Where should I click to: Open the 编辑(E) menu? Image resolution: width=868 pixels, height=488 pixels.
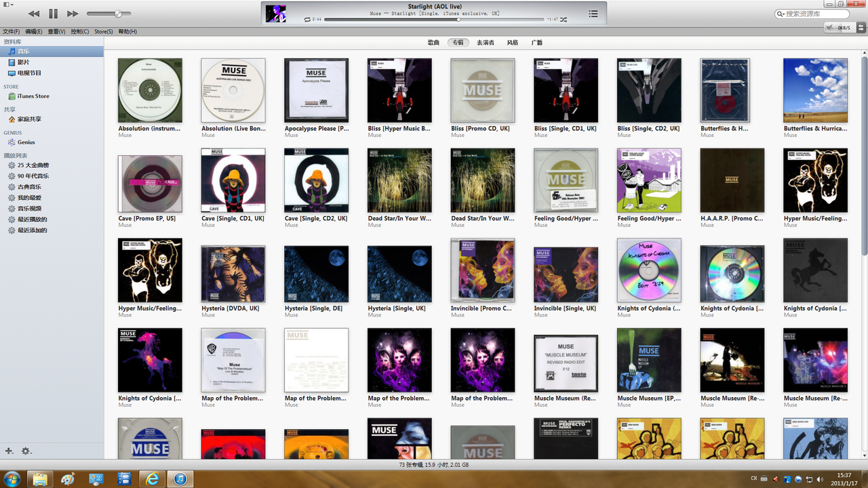(x=34, y=32)
